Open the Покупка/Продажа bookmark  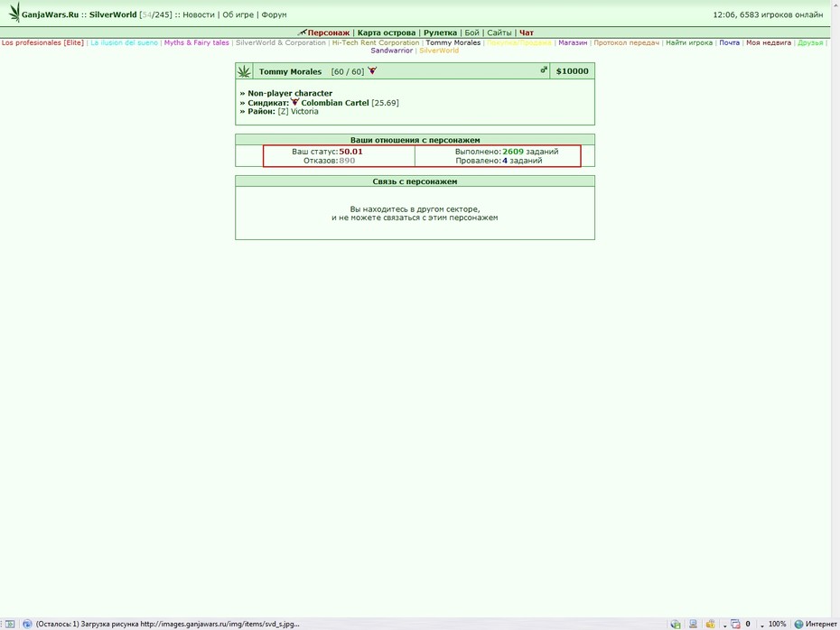pyautogui.click(x=519, y=42)
